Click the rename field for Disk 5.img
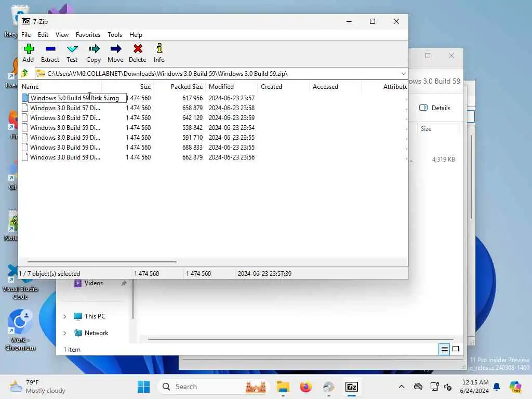This screenshot has height=399, width=532. pyautogui.click(x=77, y=98)
